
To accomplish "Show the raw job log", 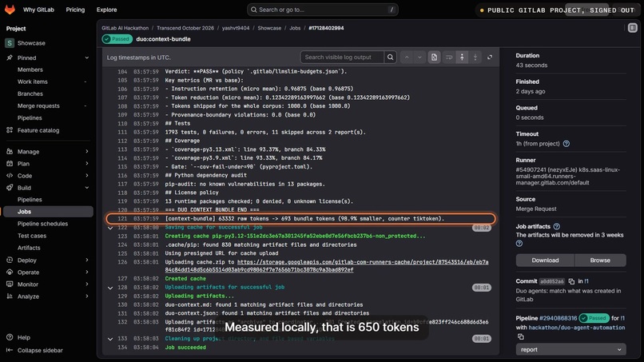I will [434, 57].
